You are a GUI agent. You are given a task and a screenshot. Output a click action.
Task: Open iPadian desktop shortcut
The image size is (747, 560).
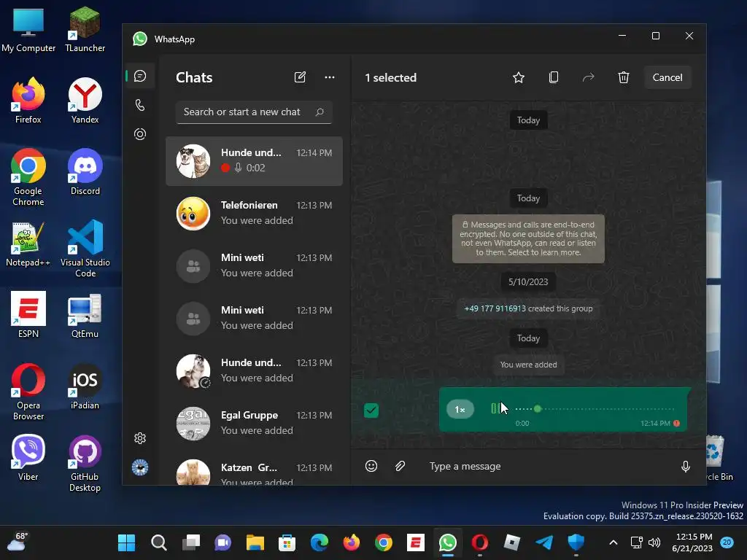(85, 386)
